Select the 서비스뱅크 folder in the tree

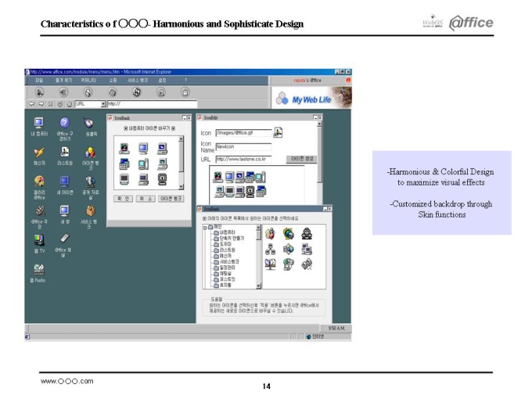tap(226, 261)
